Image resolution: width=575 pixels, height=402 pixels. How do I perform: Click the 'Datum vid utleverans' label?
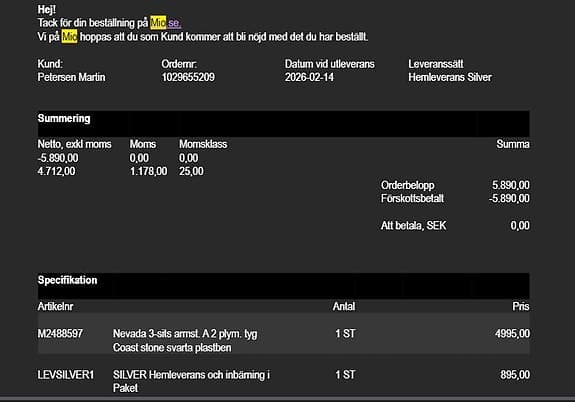(330, 64)
